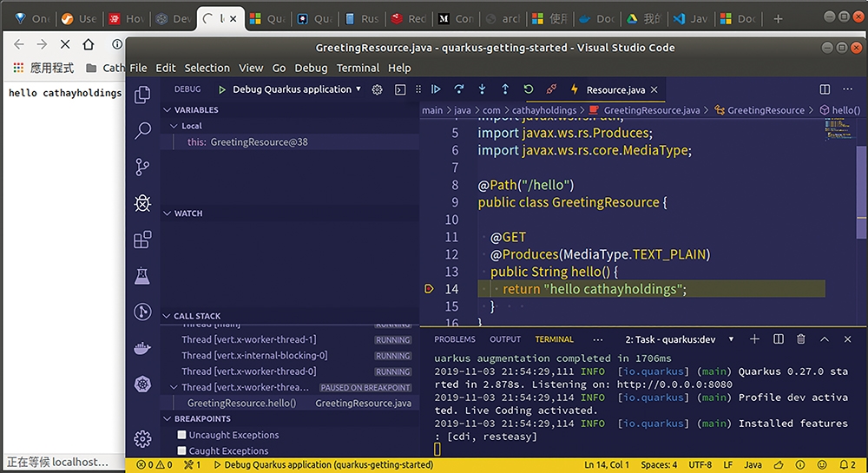
Task: Step Into in debug toolbar
Action: [482, 89]
